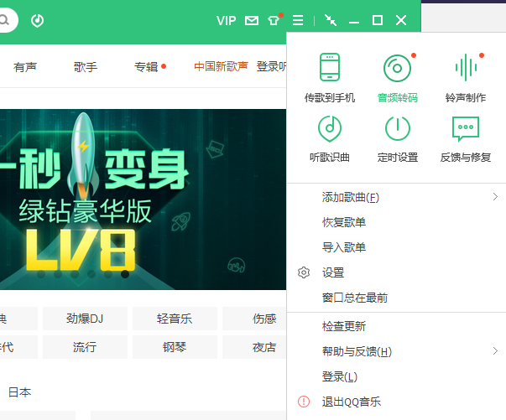Click the search magnifier icon
Screen dimensions: 506x420
(x=4, y=20)
